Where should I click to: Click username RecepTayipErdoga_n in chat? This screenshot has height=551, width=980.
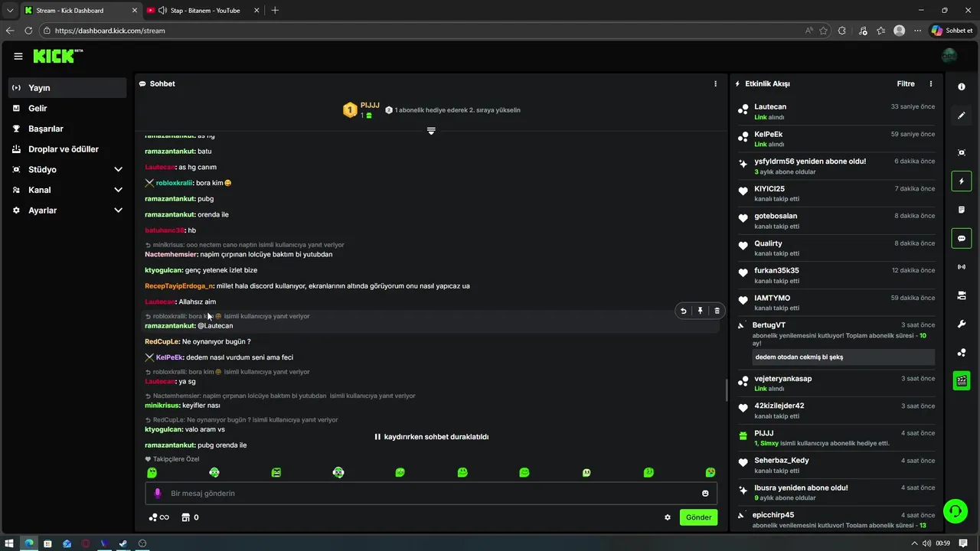point(180,286)
